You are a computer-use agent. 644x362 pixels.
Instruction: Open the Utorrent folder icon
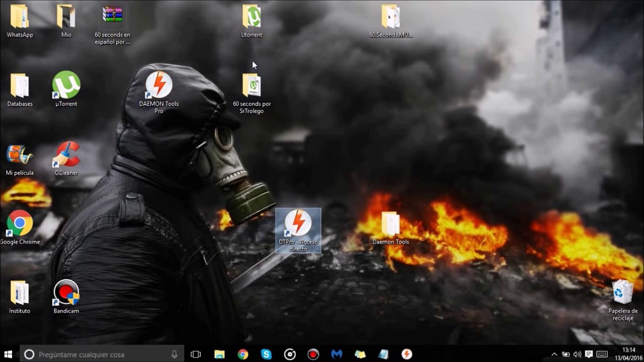pyautogui.click(x=252, y=21)
